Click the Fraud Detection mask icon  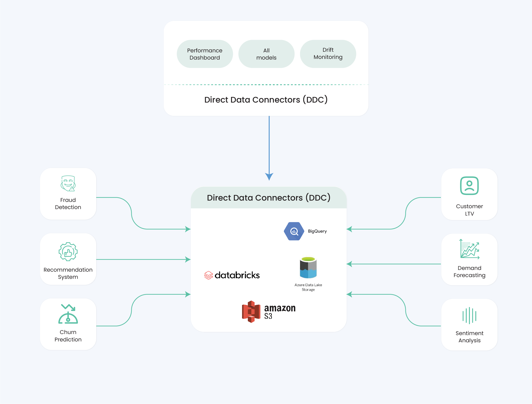[68, 183]
